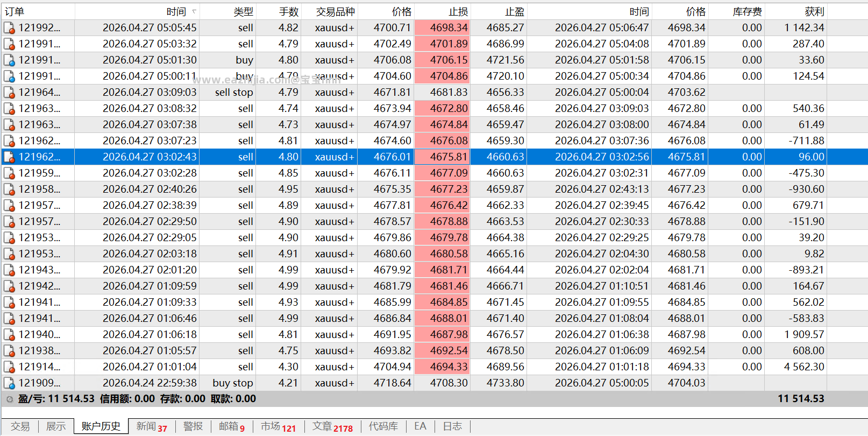Click the 订单 column header

(x=38, y=11)
